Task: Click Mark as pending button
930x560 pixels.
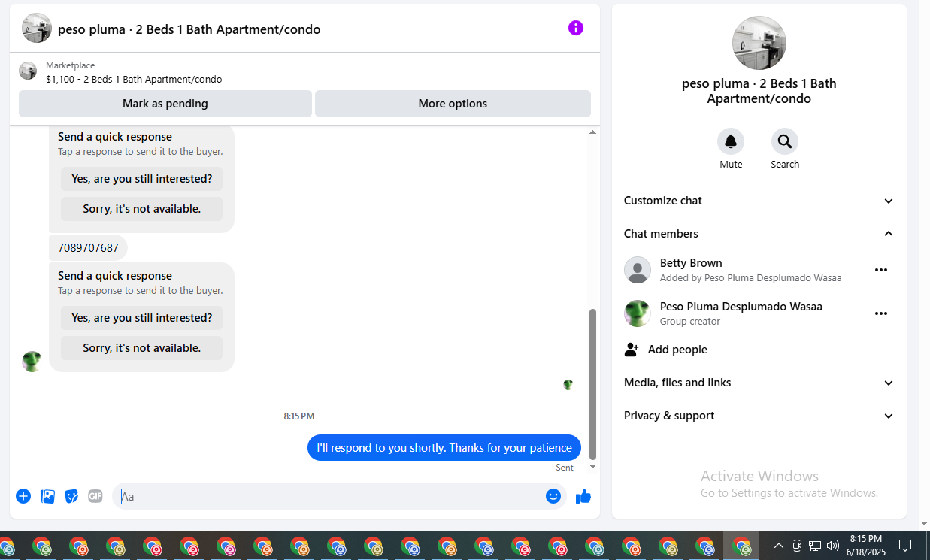Action: tap(165, 104)
